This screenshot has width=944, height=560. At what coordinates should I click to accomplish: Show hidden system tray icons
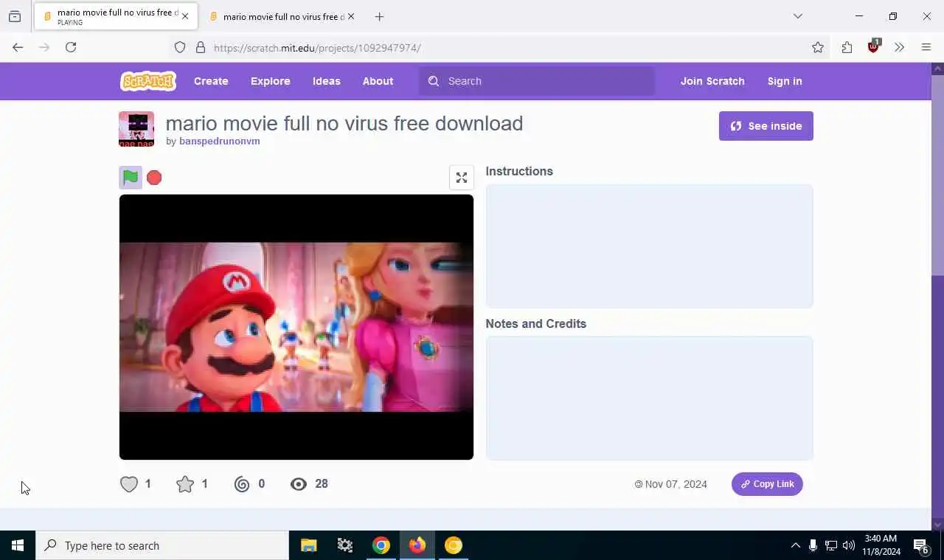pyautogui.click(x=795, y=545)
